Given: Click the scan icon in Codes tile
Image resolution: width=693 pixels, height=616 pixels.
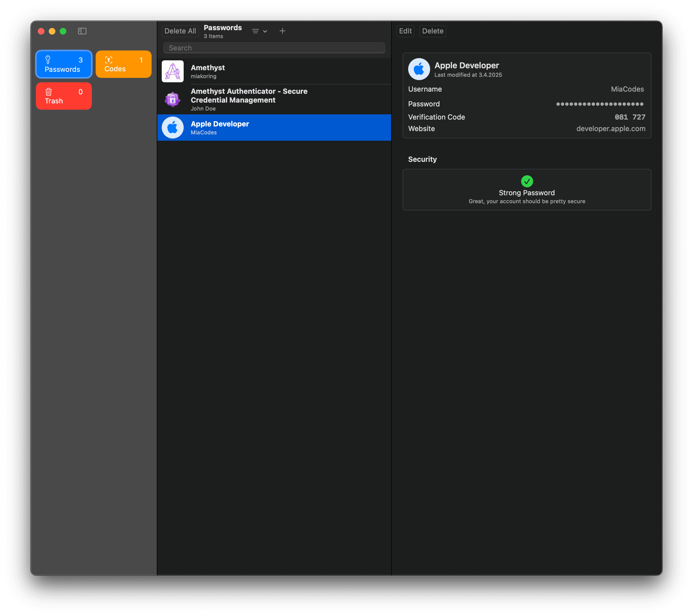Looking at the screenshot, I should point(109,60).
